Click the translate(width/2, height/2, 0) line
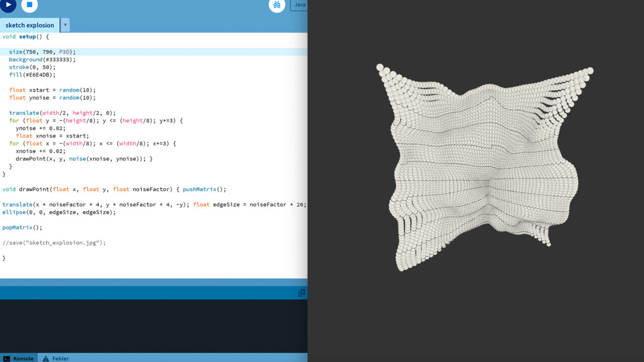The image size is (644, 362). pos(62,113)
